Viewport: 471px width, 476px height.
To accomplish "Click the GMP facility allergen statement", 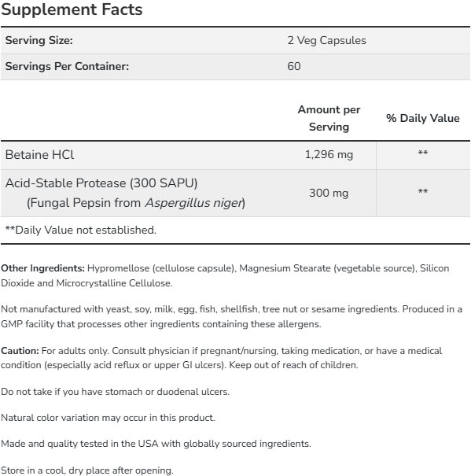I will [x=231, y=316].
